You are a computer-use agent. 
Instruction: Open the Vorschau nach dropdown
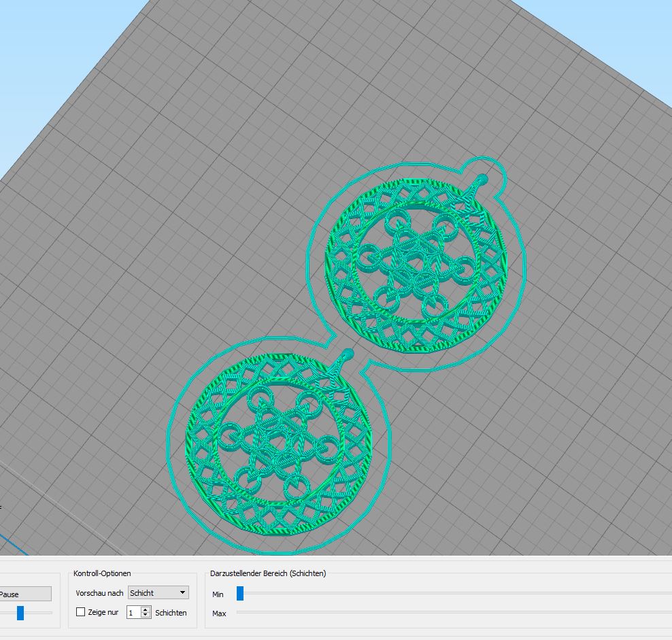click(158, 593)
